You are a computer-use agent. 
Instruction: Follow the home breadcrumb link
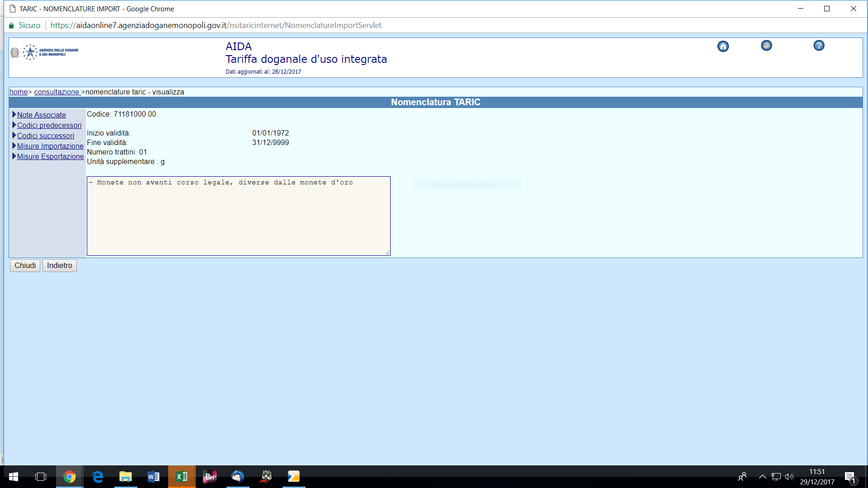tap(19, 92)
